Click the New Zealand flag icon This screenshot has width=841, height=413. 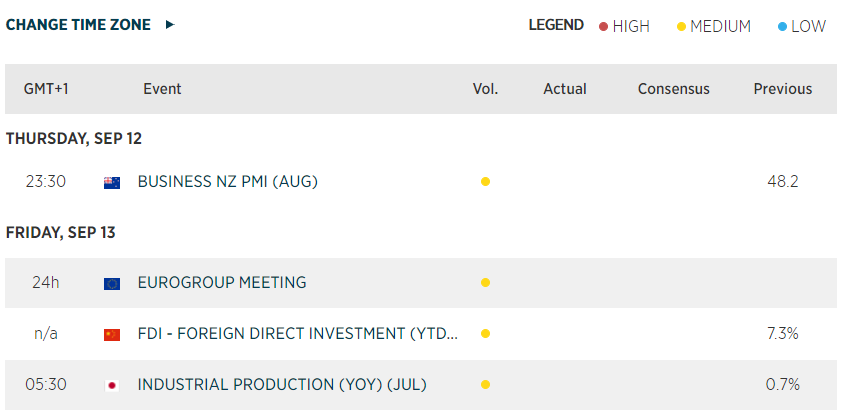click(112, 182)
